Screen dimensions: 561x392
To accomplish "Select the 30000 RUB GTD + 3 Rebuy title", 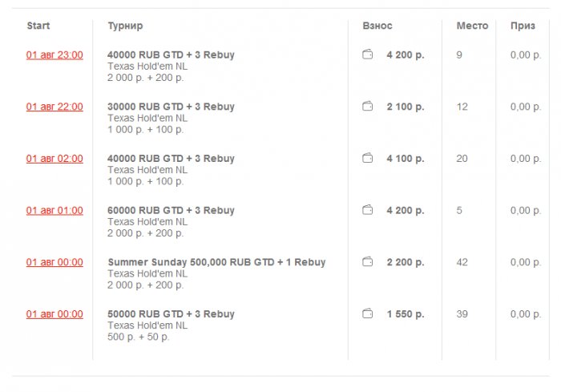I will point(171,107).
